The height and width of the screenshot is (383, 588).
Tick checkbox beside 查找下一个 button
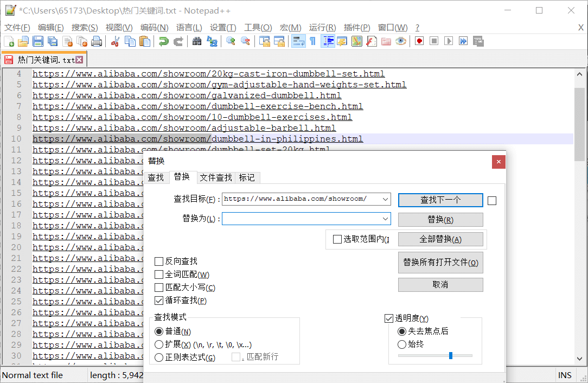(x=492, y=201)
